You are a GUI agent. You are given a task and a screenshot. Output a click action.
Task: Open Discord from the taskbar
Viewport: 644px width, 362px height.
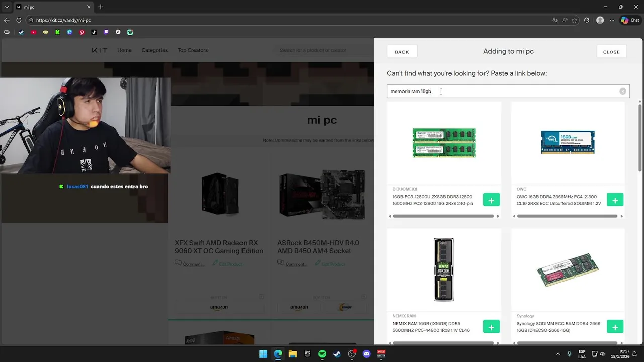click(x=367, y=354)
